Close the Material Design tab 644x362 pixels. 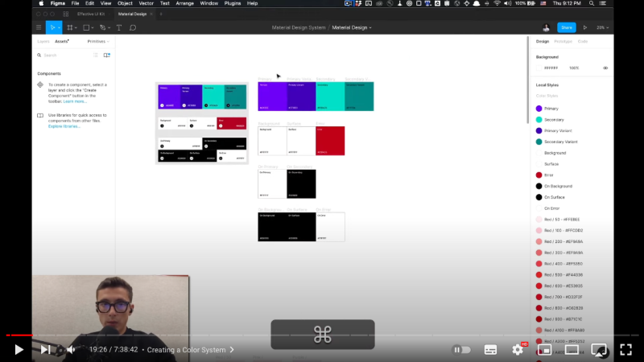tap(151, 14)
